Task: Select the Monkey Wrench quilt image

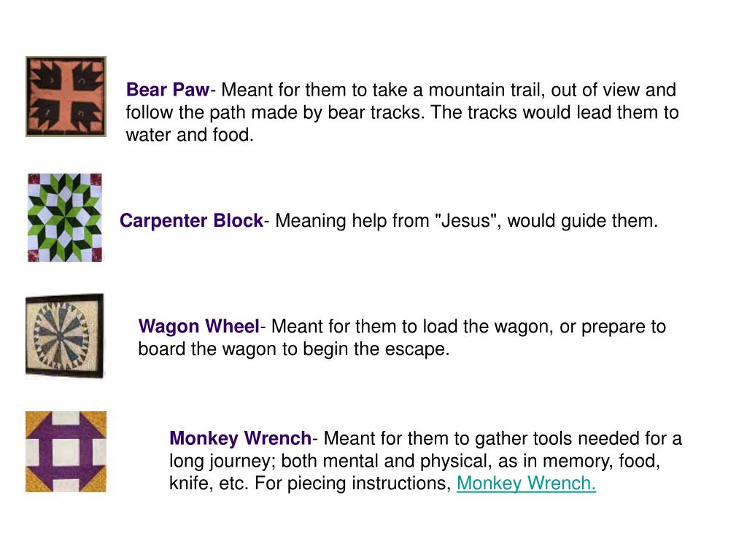Action: tap(66, 451)
